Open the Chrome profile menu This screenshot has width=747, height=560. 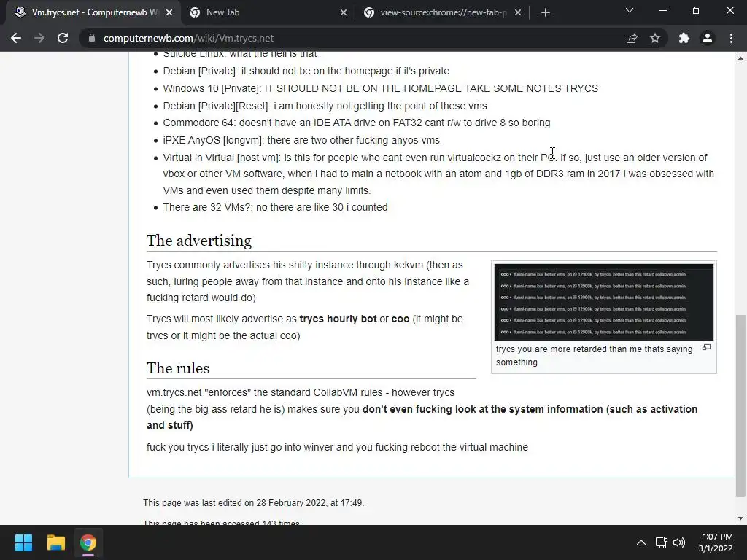tap(708, 38)
